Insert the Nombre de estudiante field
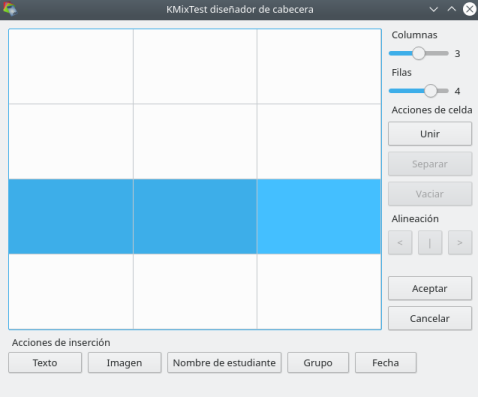 click(224, 363)
